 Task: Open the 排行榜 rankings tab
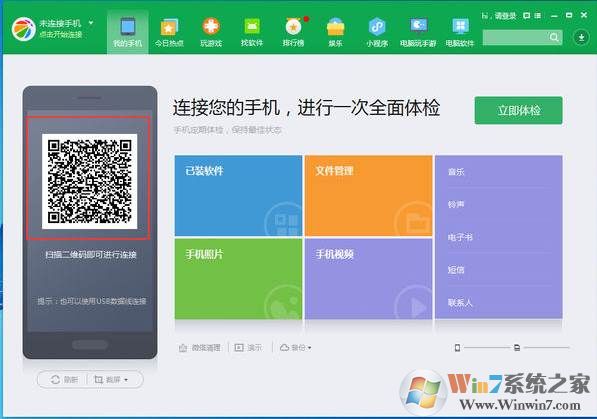(x=294, y=32)
